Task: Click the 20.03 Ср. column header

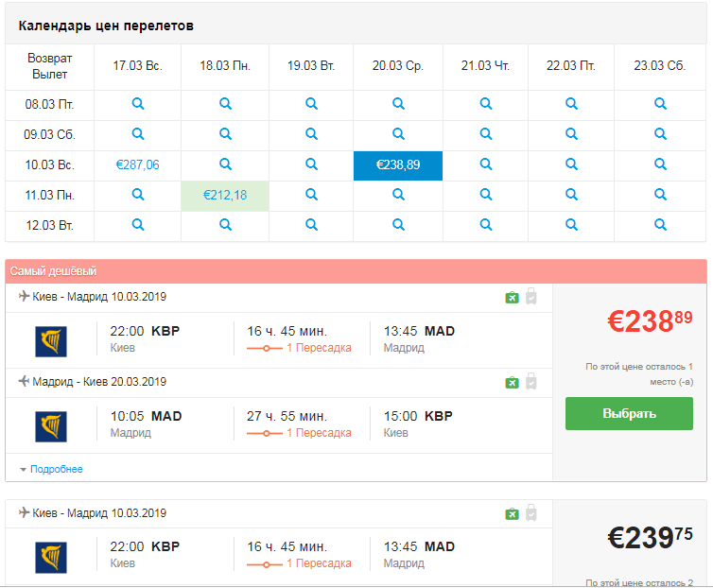Action: point(398,66)
